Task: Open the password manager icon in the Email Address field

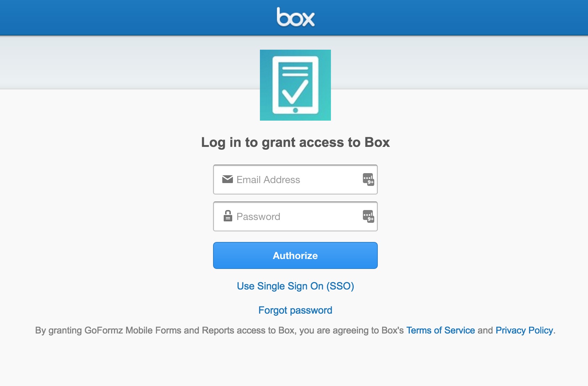Action: coord(368,179)
